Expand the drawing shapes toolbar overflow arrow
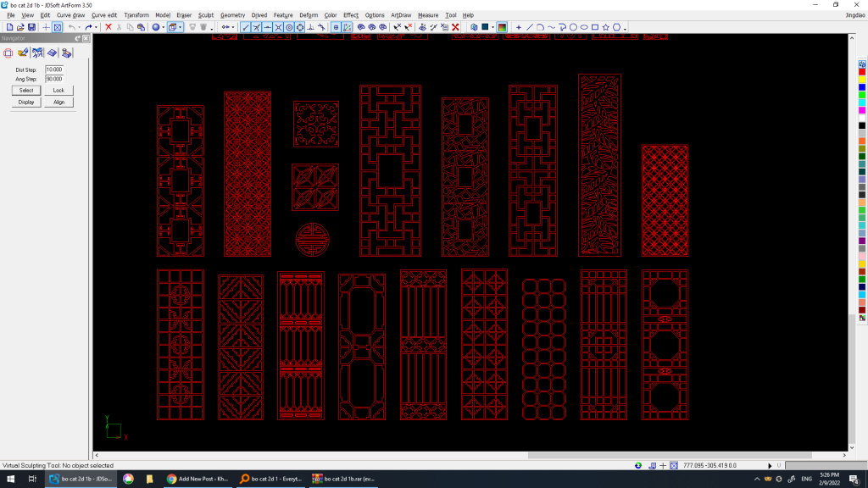The image size is (868, 488). 625,28
